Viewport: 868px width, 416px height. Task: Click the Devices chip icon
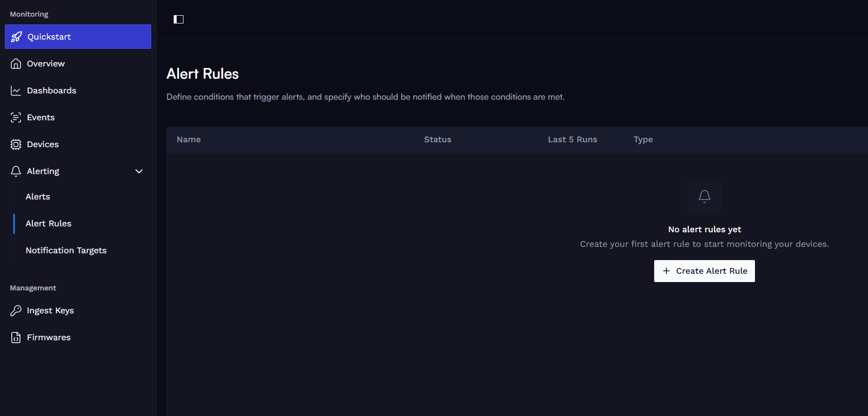(16, 144)
